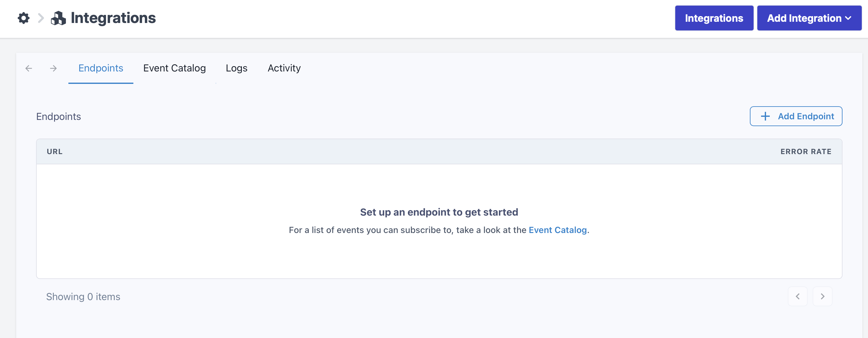
Task: Go forward using the right arrow icon
Action: (53, 68)
